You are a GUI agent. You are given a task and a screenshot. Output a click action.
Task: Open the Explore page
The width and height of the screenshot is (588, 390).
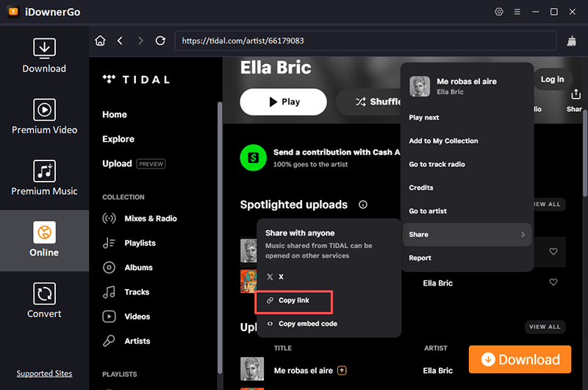(x=118, y=139)
